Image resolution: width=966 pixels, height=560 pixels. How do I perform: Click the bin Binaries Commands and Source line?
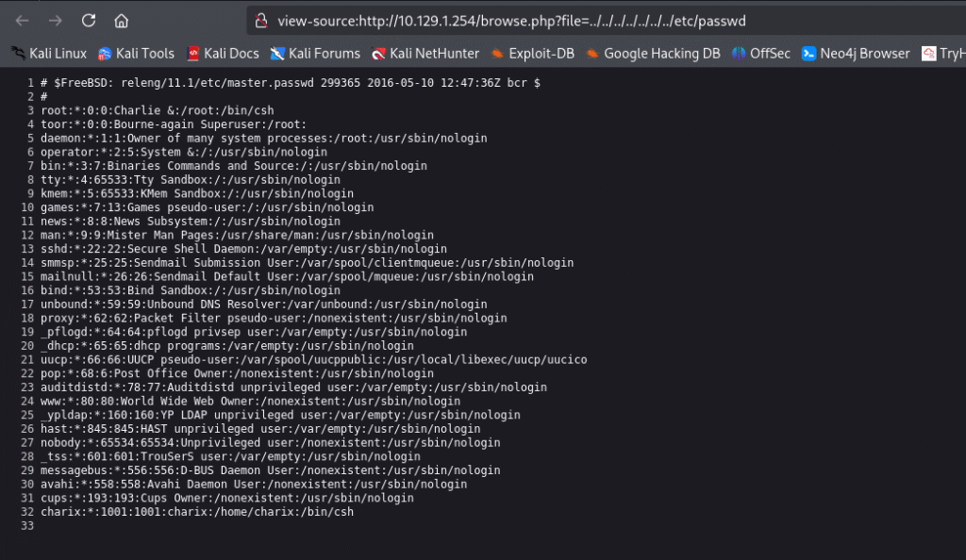click(234, 166)
